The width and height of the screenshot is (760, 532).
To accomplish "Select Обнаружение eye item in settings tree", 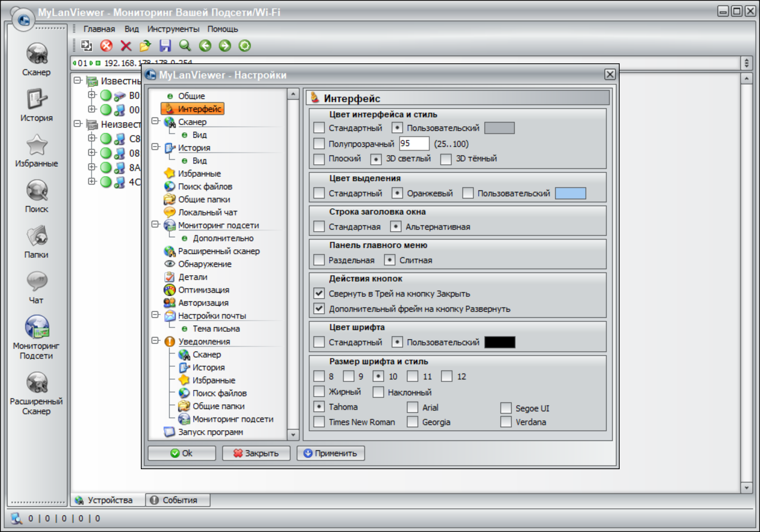I will click(205, 264).
